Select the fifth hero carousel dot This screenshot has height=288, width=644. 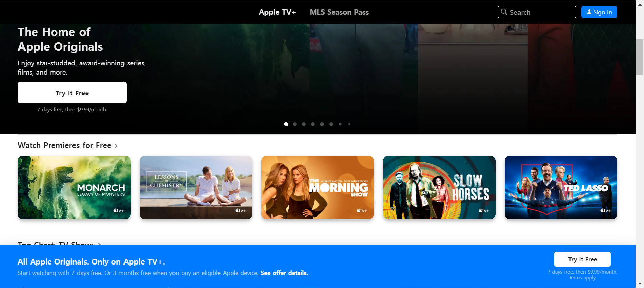click(x=322, y=124)
